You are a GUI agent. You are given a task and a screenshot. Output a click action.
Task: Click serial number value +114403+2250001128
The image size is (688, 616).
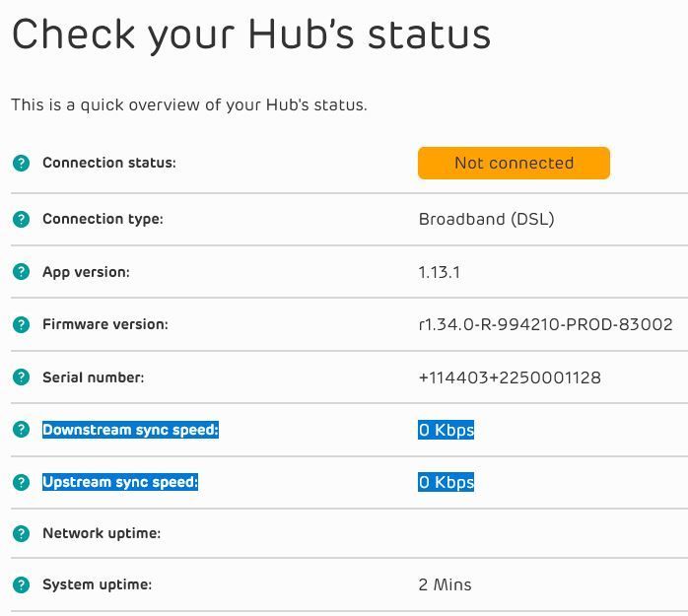[510, 377]
